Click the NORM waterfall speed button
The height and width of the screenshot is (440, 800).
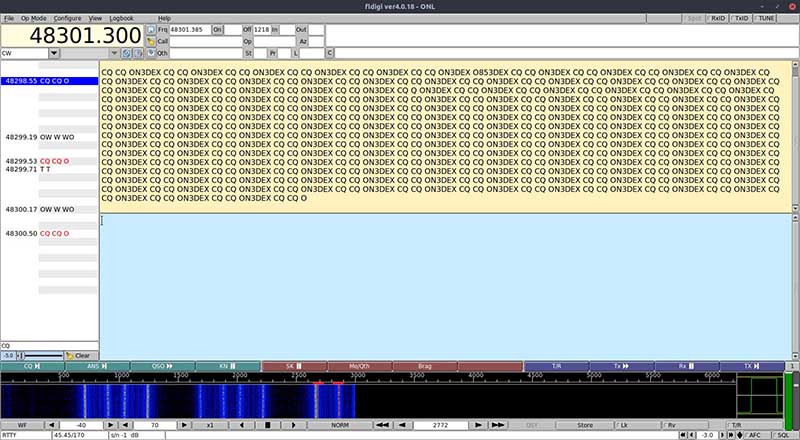[340, 425]
